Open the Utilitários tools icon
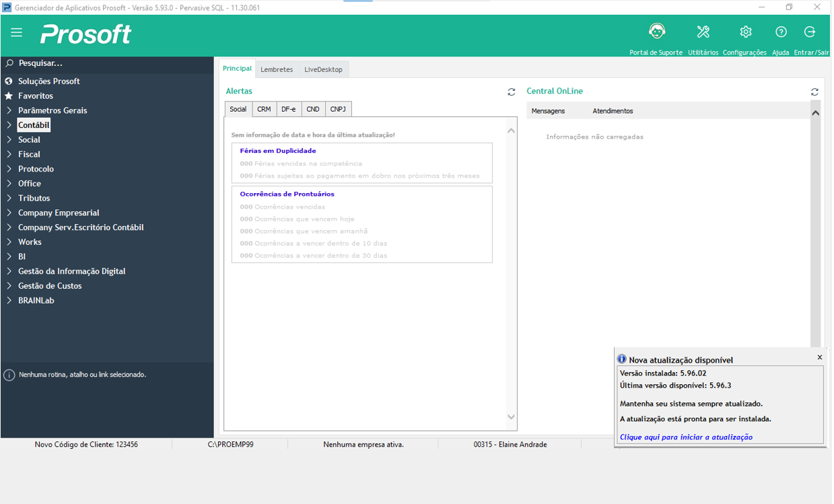Viewport: 834px width, 504px height. (703, 32)
